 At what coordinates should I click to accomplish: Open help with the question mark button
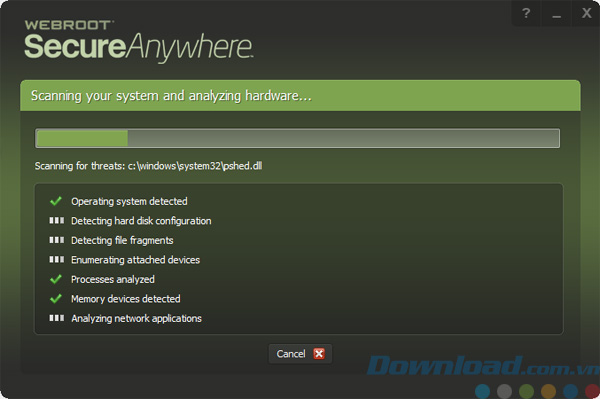click(526, 13)
